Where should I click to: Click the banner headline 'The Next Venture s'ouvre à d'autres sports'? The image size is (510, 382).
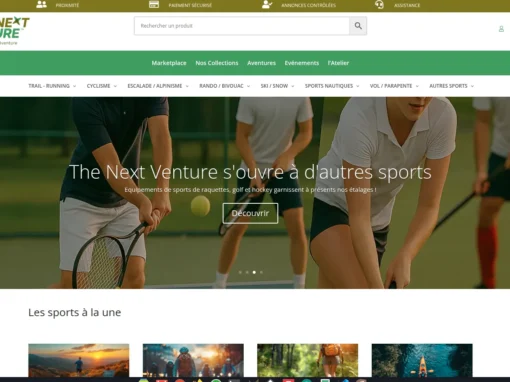(250, 172)
